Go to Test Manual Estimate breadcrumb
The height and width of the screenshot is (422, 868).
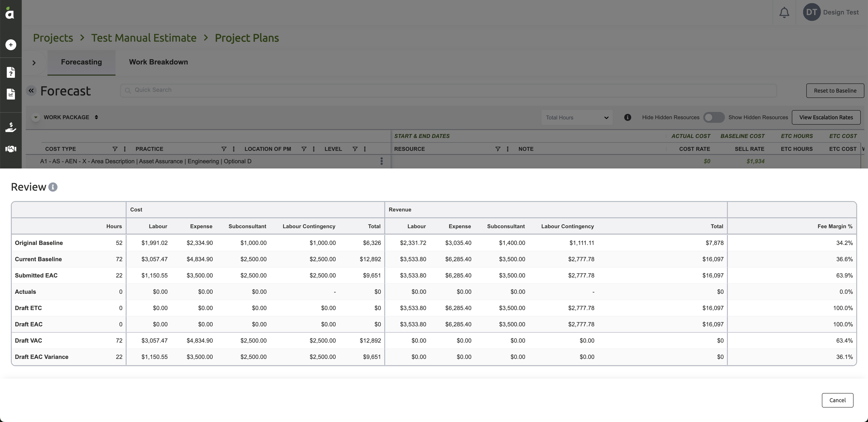[144, 38]
